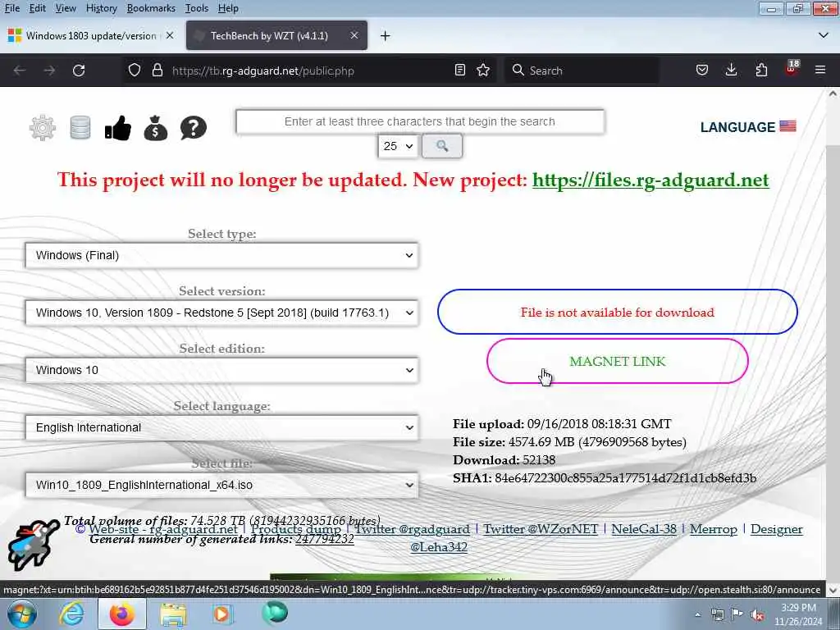Click the generated links count 247794232
This screenshot has width=840, height=630.
(325, 539)
